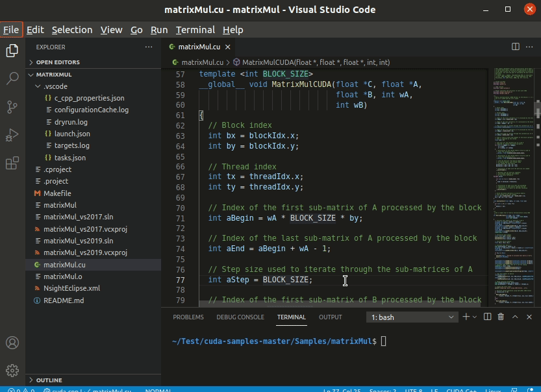This screenshot has width=541, height=392.
Task: Click the terminal prompt input area
Action: coord(383,341)
